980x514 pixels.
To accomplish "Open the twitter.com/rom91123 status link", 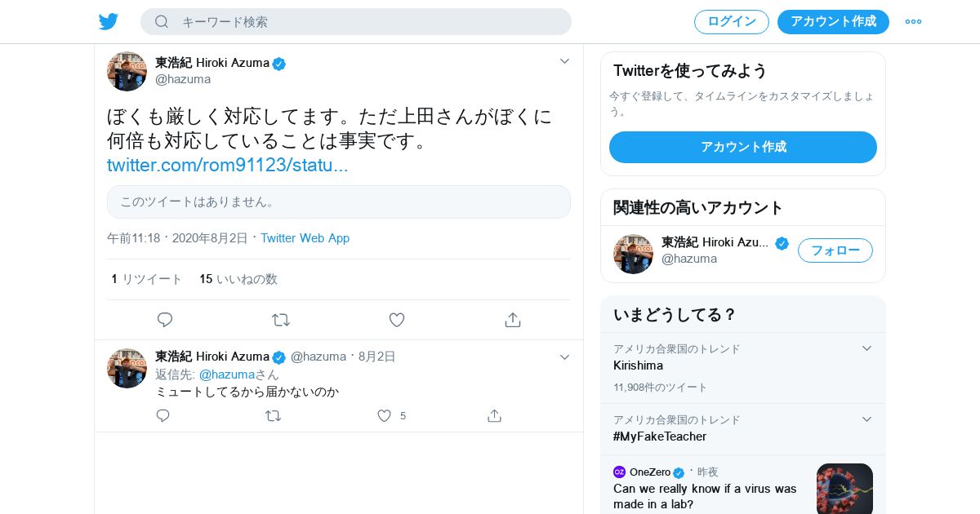I will (228, 166).
